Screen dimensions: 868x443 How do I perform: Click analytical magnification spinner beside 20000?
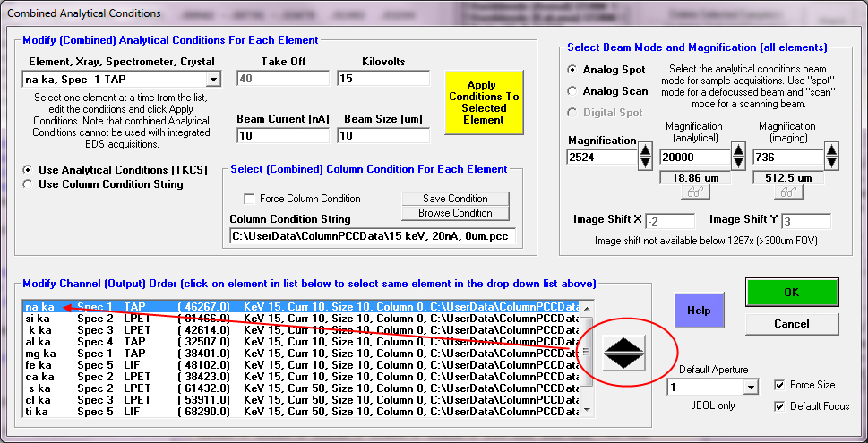[737, 158]
